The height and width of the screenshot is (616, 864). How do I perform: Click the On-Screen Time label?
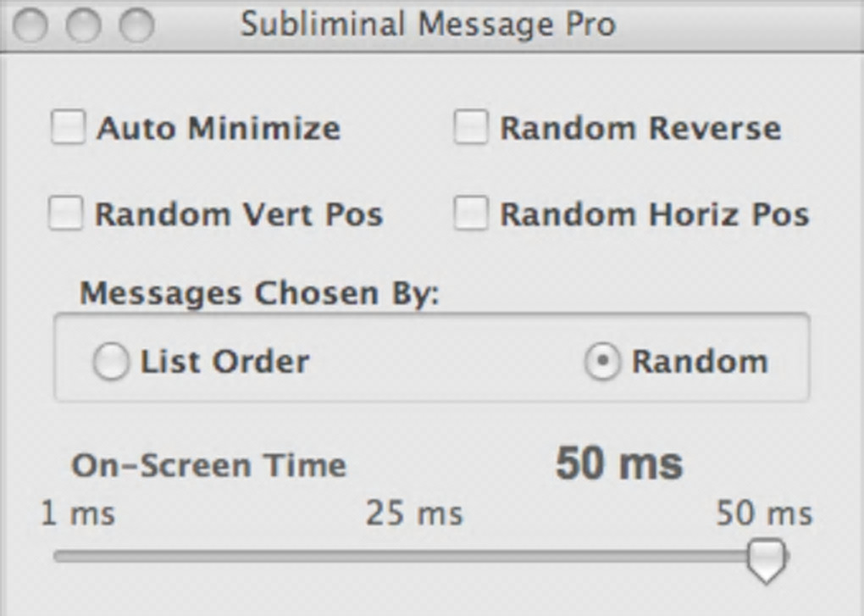[208, 465]
